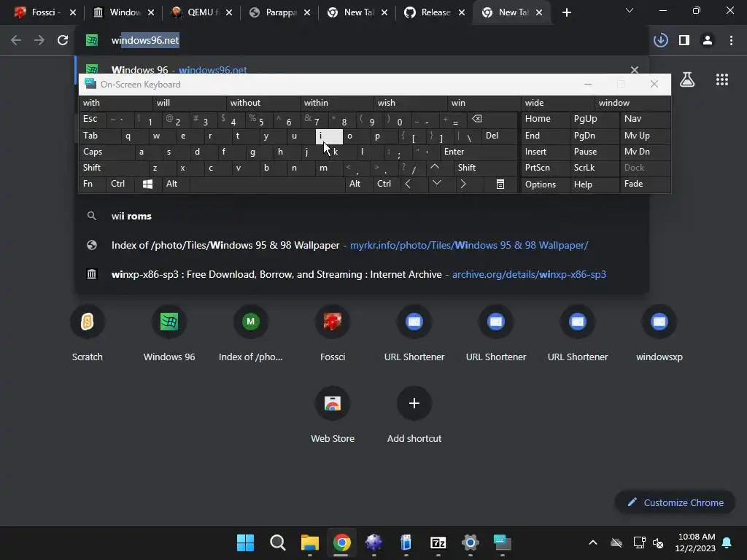Open the notification bell in system tray
The width and height of the screenshot is (747, 560).
tap(727, 542)
